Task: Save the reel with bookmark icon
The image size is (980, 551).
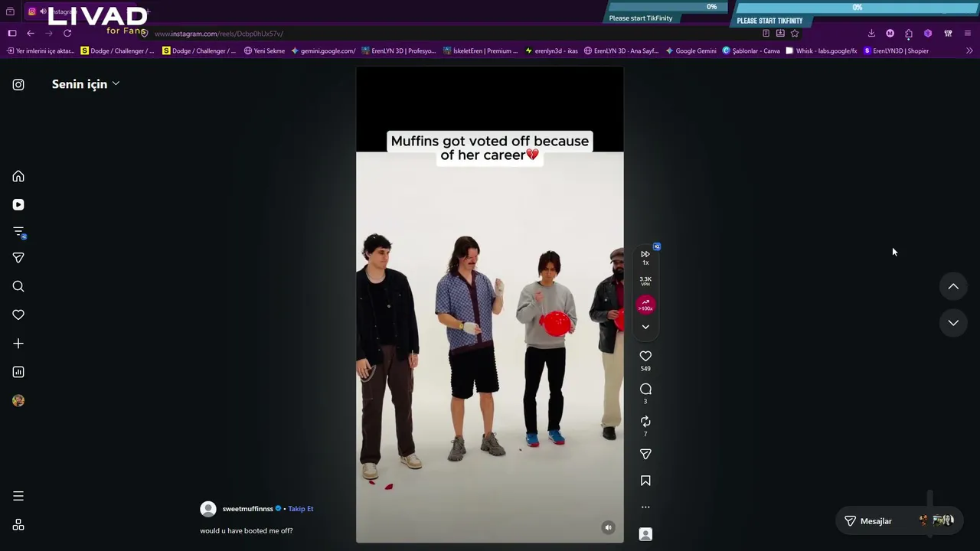Action: [645, 481]
